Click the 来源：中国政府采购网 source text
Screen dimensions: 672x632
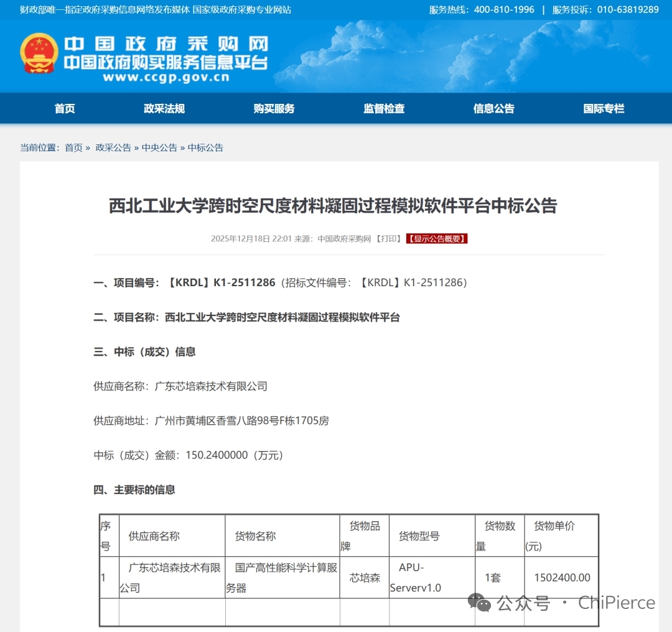pos(332,239)
